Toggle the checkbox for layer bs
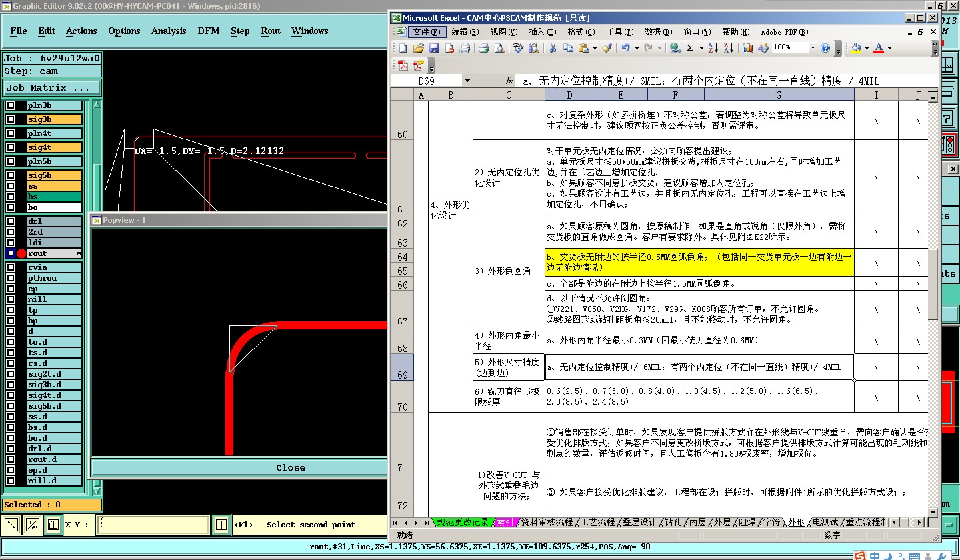The height and width of the screenshot is (560, 960). pos(10,197)
